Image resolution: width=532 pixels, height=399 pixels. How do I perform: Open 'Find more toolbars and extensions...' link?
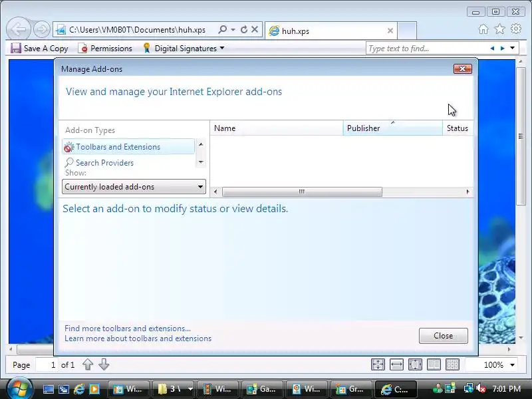(128, 329)
